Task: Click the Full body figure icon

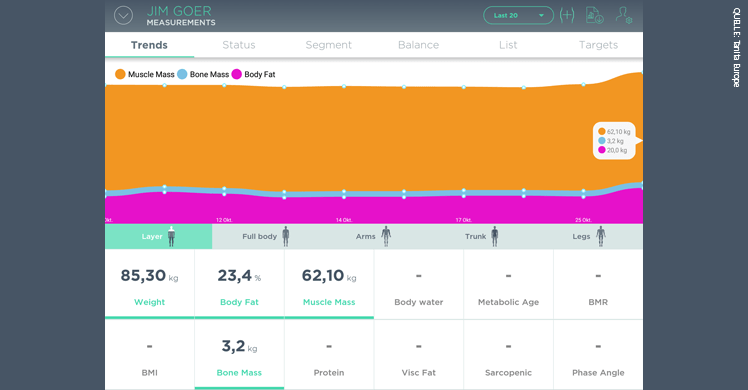Action: point(286,236)
